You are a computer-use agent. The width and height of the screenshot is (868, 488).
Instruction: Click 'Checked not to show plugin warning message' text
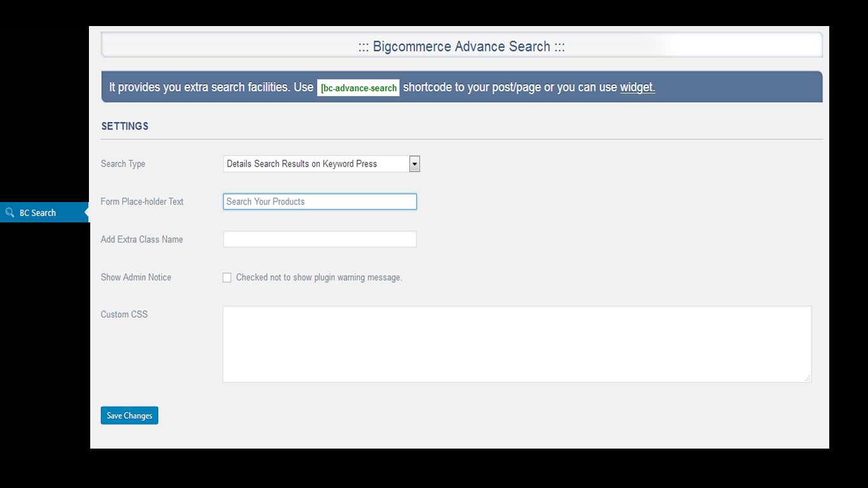(x=319, y=278)
